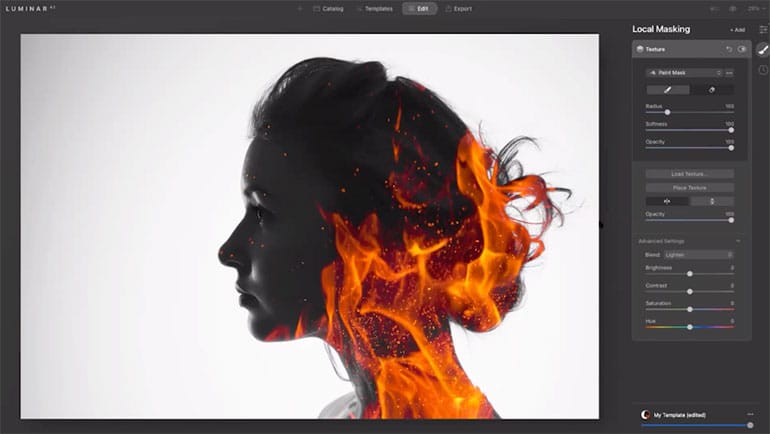Image resolution: width=770 pixels, height=434 pixels.
Task: Reset the Texture mask with undo arrow
Action: pyautogui.click(x=729, y=49)
